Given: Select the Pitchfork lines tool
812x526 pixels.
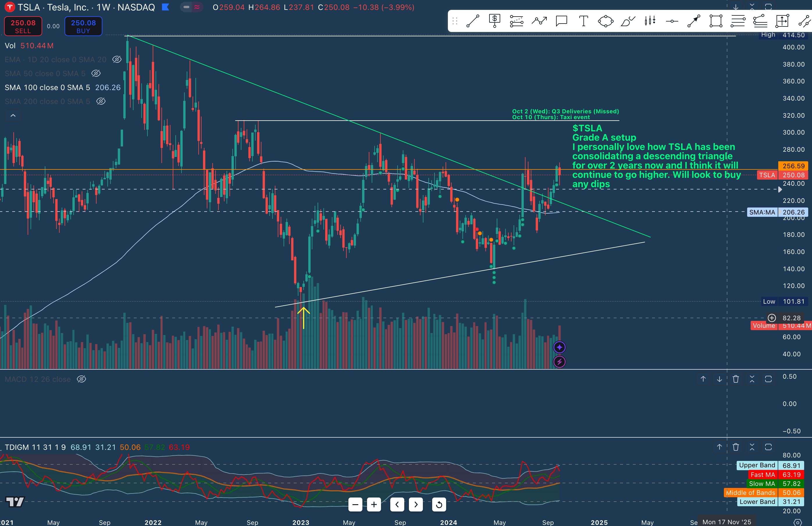Looking at the screenshot, I should 760,21.
